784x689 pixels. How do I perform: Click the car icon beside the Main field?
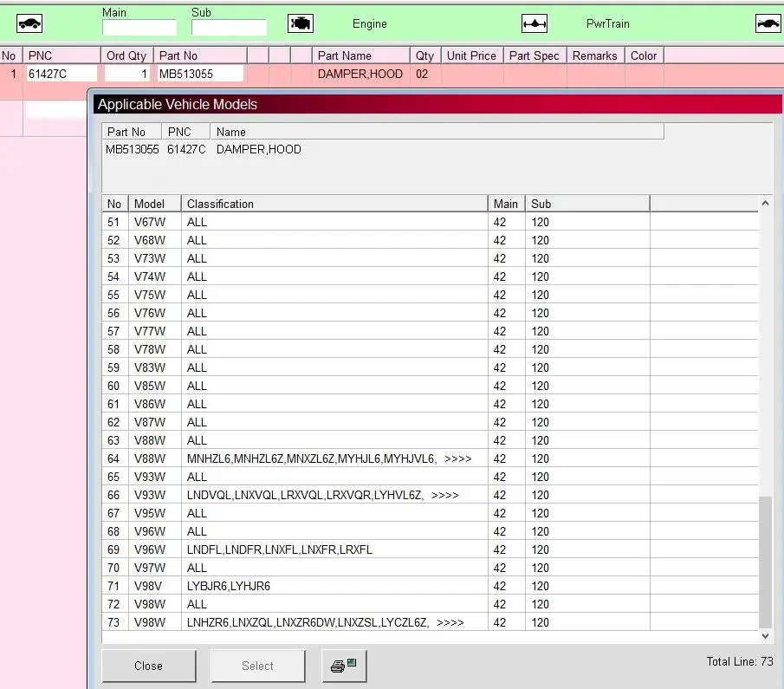click(x=29, y=23)
